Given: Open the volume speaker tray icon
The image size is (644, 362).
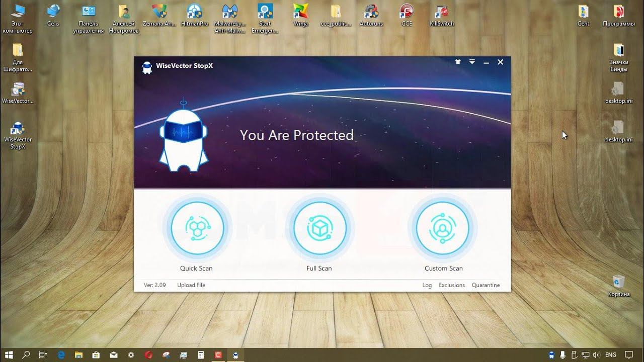Looking at the screenshot, I should click(596, 355).
